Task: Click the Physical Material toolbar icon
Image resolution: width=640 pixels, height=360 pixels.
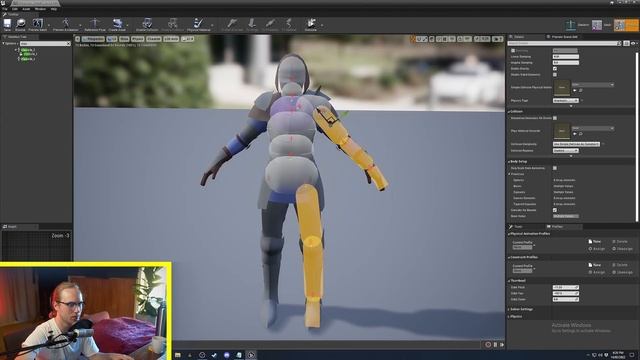Action: (199, 24)
